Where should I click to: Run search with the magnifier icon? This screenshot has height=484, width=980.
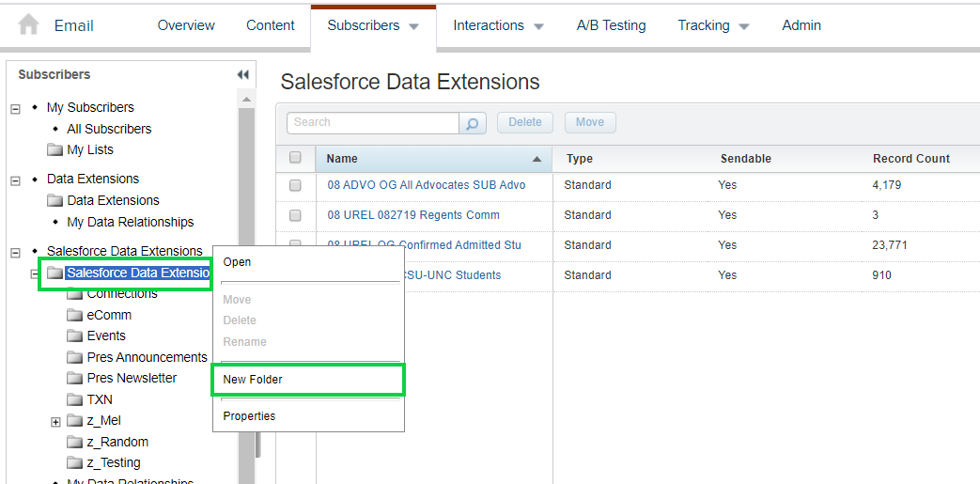474,123
